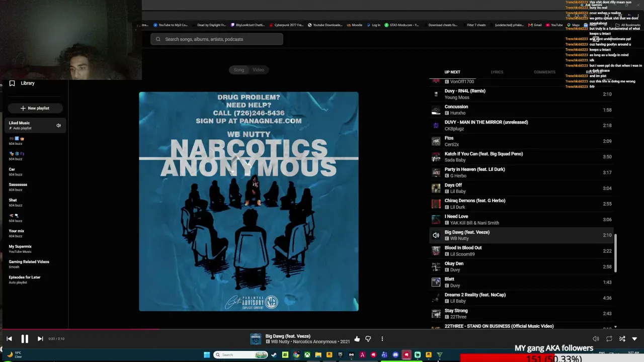Play Chiraq Demons (feat. G Herbo)

(522, 204)
